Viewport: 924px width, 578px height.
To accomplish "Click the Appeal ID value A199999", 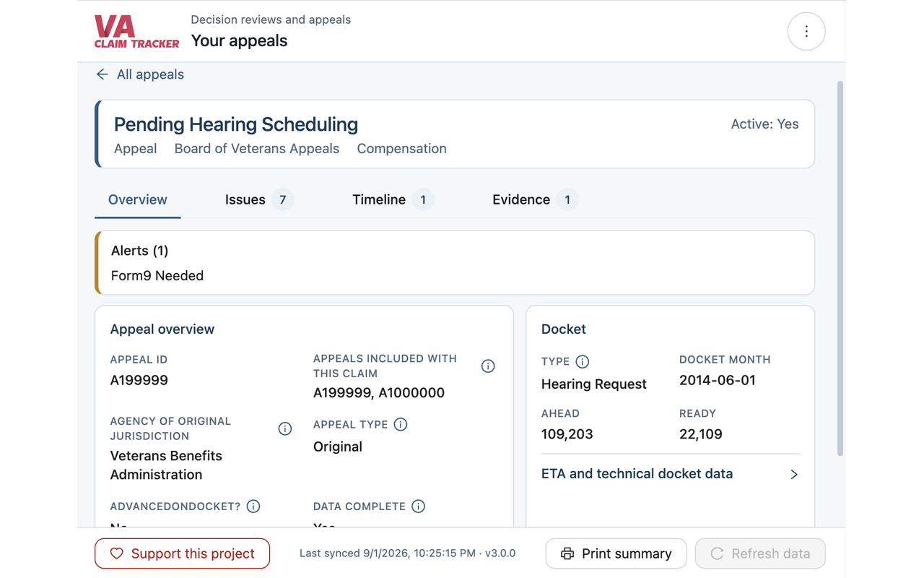I will coord(139,380).
